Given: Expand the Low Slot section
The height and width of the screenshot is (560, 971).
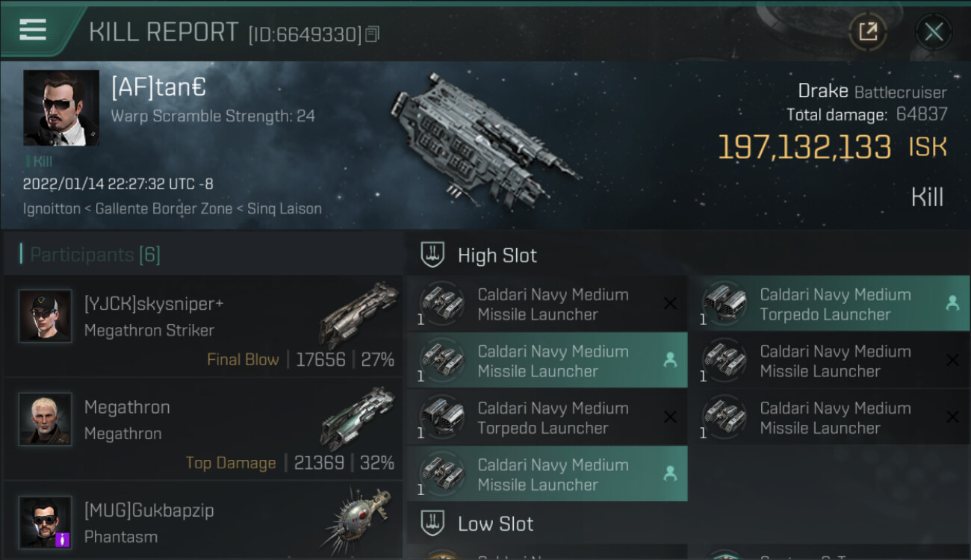Looking at the screenshot, I should (x=495, y=524).
